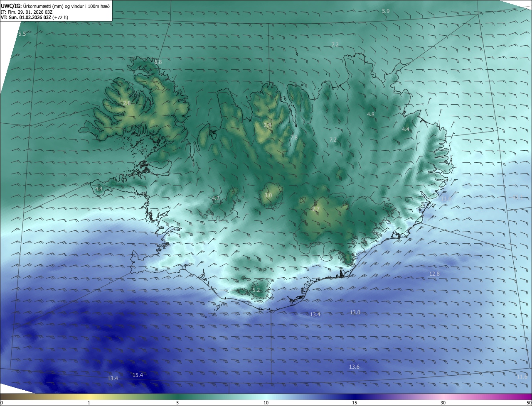
Task: Click the 2.7 value on Vatnajökull glacier
Action: 316,209
